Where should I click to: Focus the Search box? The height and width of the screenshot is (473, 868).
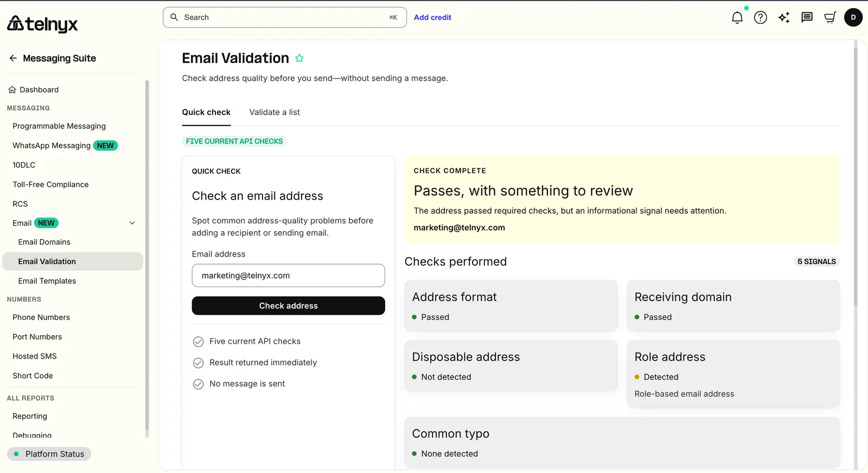point(285,17)
